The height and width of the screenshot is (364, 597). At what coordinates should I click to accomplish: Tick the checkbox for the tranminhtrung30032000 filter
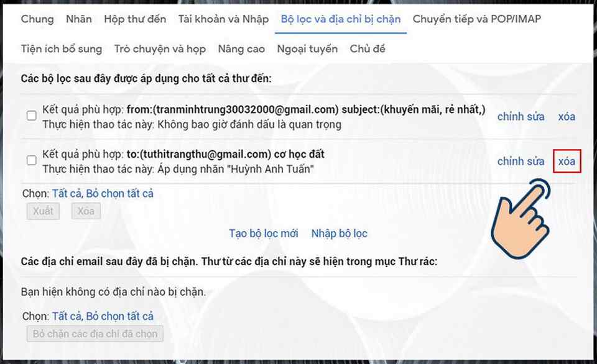(32, 116)
